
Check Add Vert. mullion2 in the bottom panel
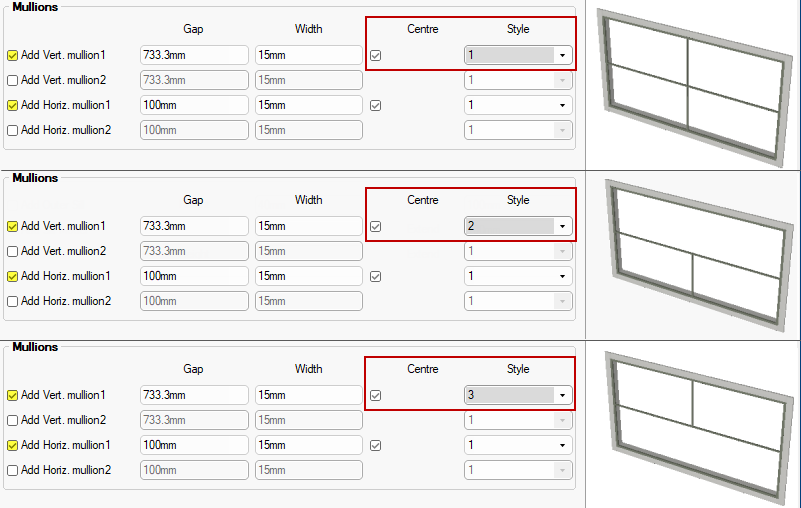[x=13, y=420]
